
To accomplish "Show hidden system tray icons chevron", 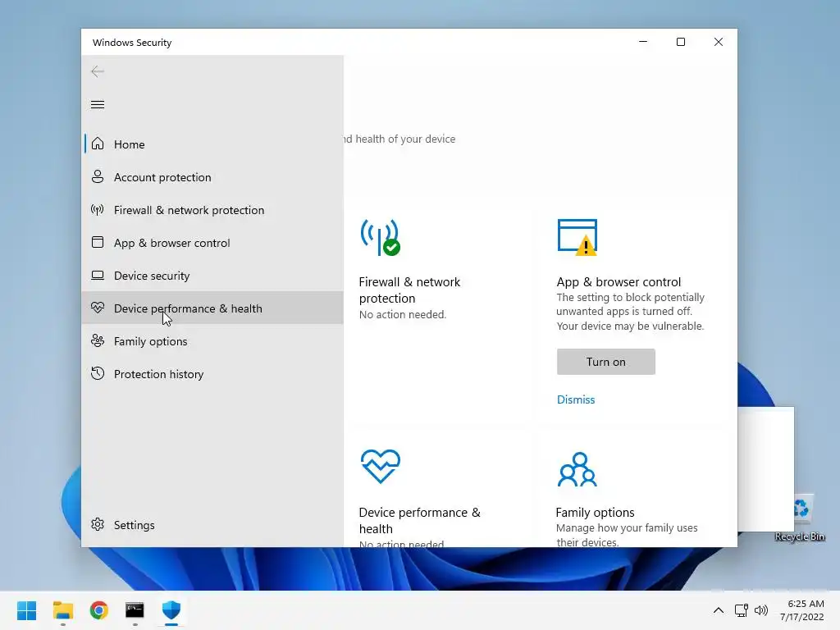I will click(719, 610).
